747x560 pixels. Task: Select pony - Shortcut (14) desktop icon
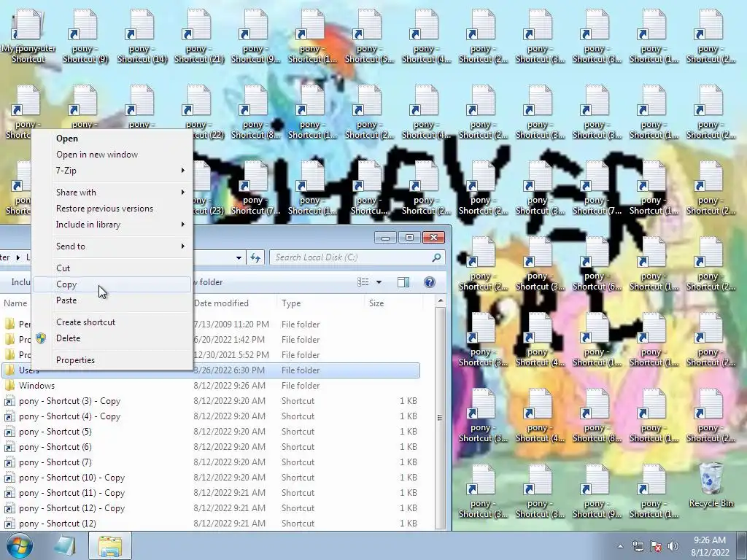tap(142, 36)
